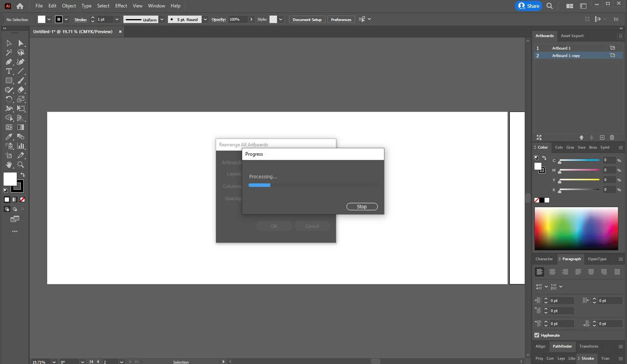Viewport: 627px width, 364px height.
Task: Stop the processing progress
Action: coord(362,207)
